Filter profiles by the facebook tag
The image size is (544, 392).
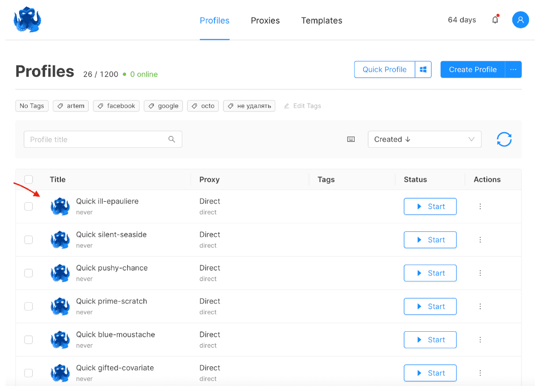coord(116,106)
